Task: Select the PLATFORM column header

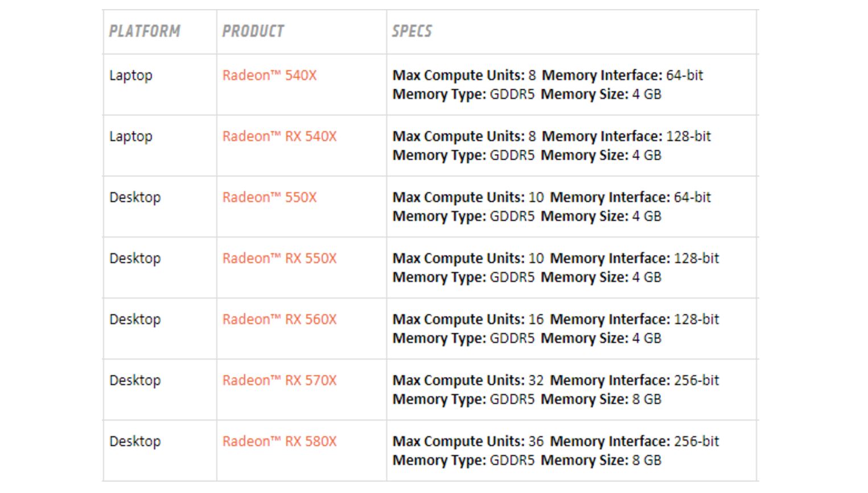Action: [145, 31]
